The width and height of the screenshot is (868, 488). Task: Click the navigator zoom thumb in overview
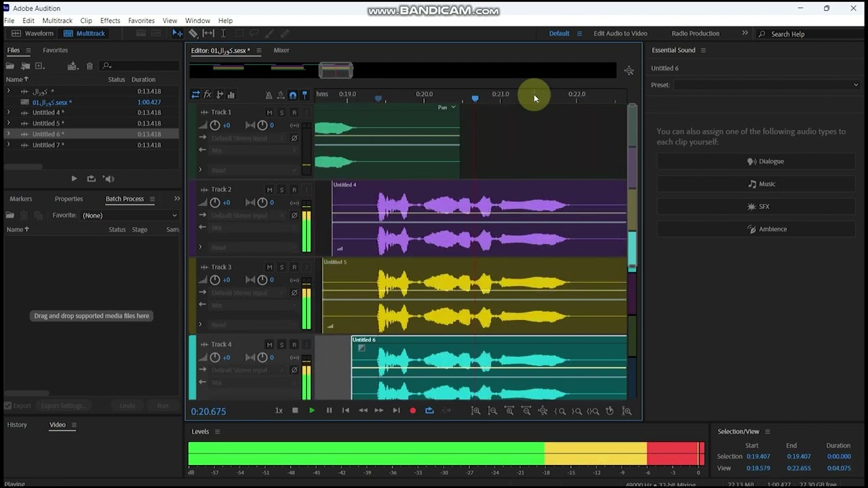[336, 70]
